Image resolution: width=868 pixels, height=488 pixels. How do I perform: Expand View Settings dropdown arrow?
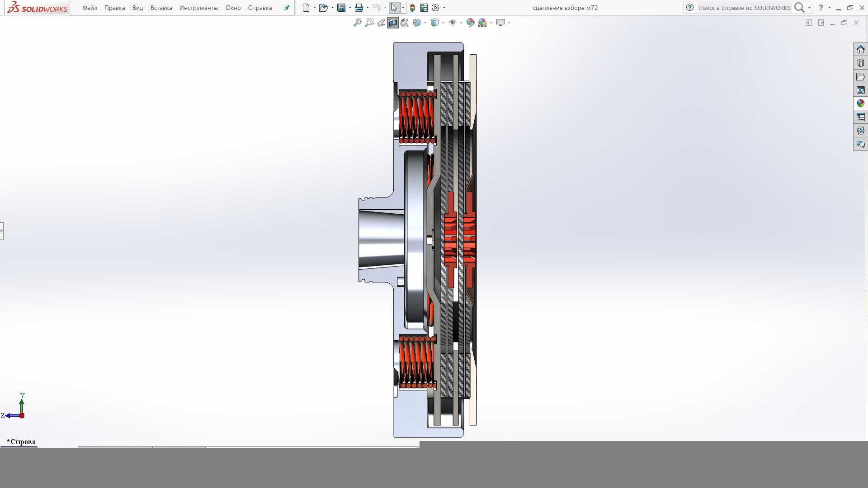click(509, 23)
